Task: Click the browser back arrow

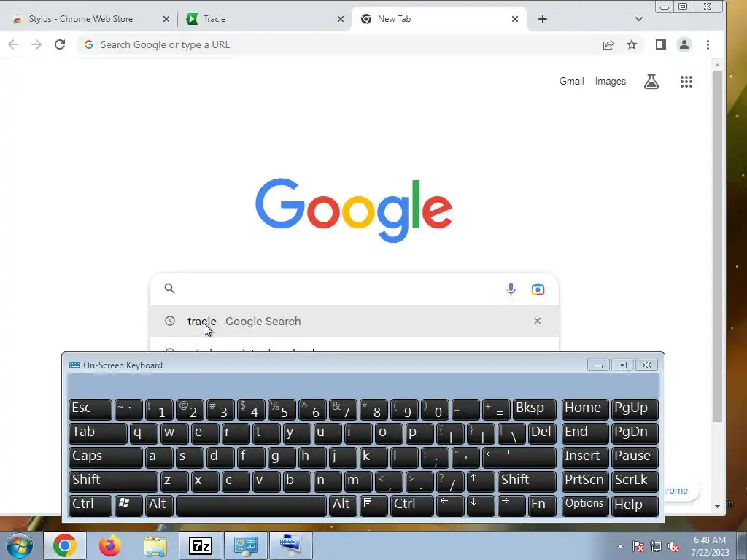Action: click(x=13, y=44)
